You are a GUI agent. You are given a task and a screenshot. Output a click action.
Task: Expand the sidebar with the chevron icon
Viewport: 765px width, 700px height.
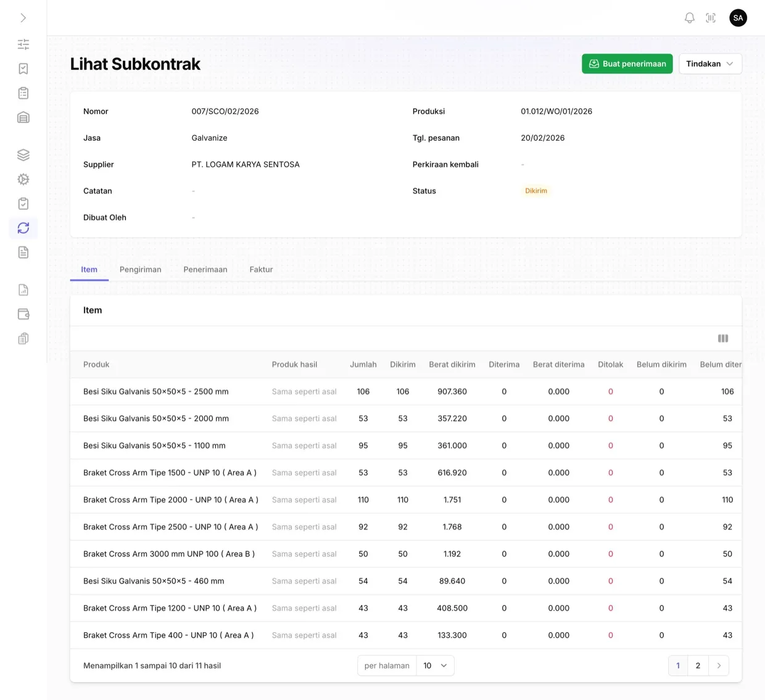[23, 18]
